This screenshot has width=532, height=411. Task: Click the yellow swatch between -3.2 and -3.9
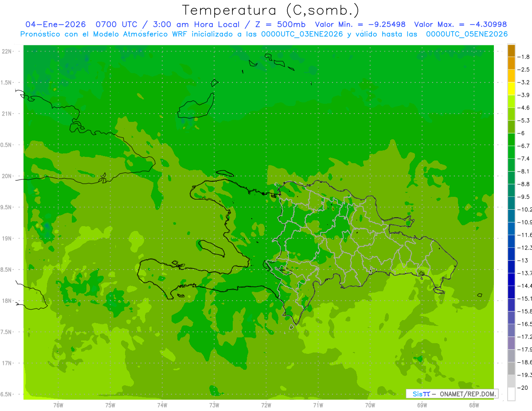(511, 89)
